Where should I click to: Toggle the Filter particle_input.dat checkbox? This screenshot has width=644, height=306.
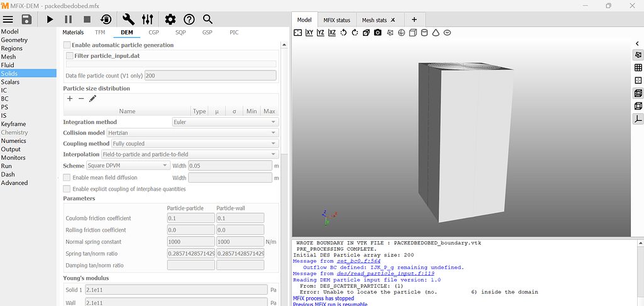pyautogui.click(x=70, y=56)
